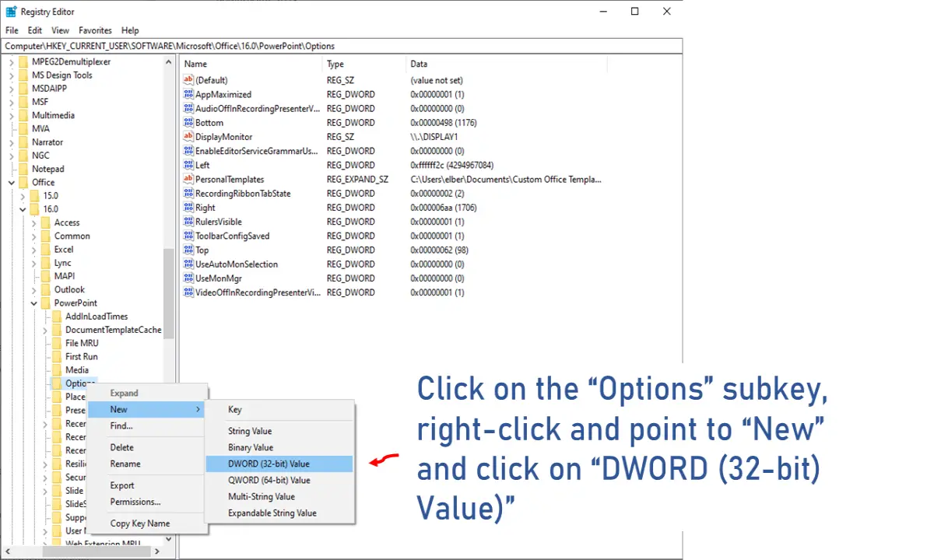
Task: Click the tree pane vertical scrollbar thumb
Action: point(168,292)
